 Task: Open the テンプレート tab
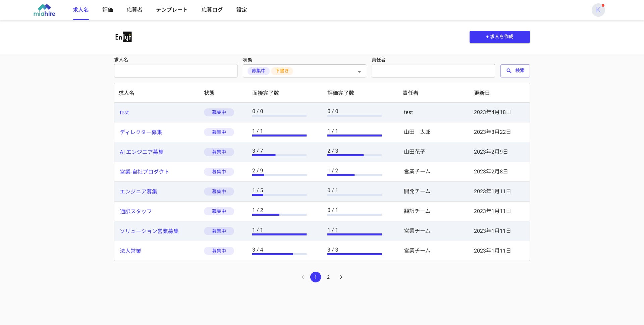tap(172, 10)
